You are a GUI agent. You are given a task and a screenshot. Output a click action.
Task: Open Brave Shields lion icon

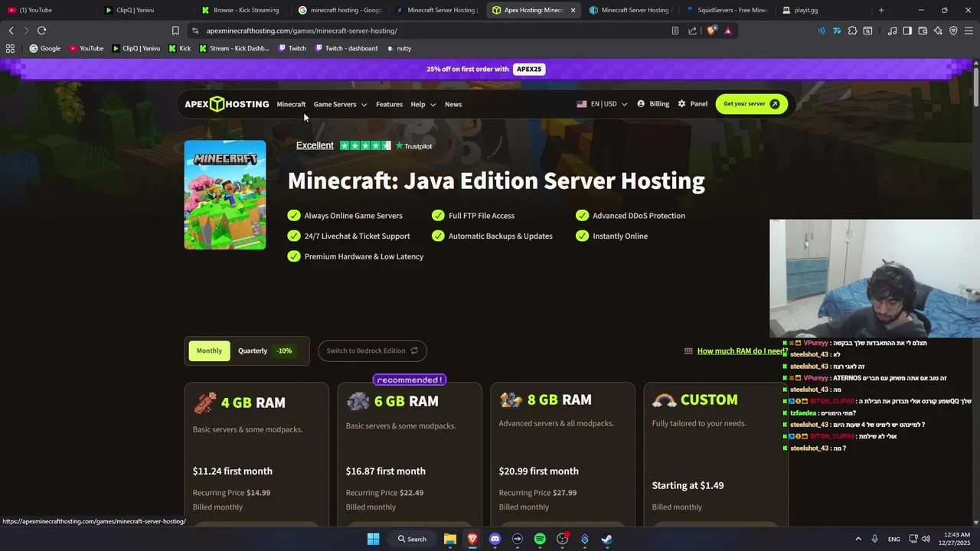click(712, 31)
